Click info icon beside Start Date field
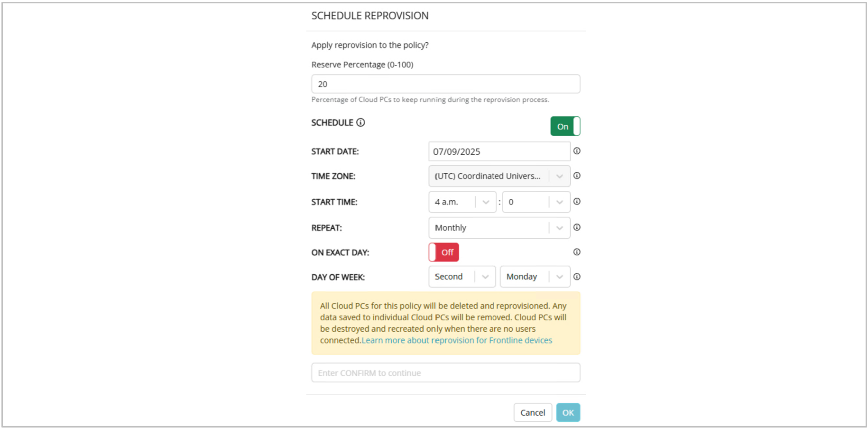868x428 pixels. coord(577,151)
